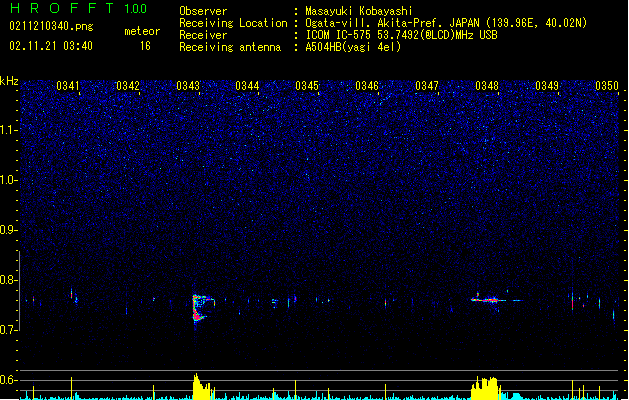
Task: Click the 0.6 frequency axis label
Action: click(8, 380)
